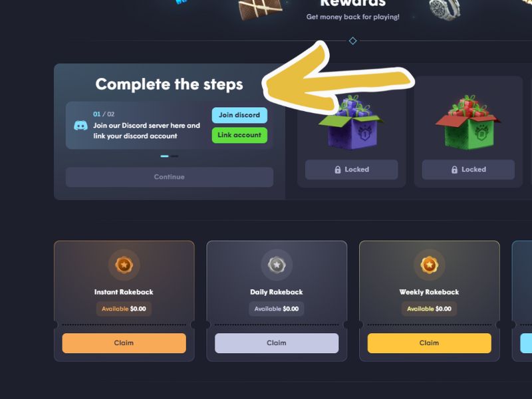Click the Discord logo icon
Viewport: 532px width, 399px height.
[80, 126]
